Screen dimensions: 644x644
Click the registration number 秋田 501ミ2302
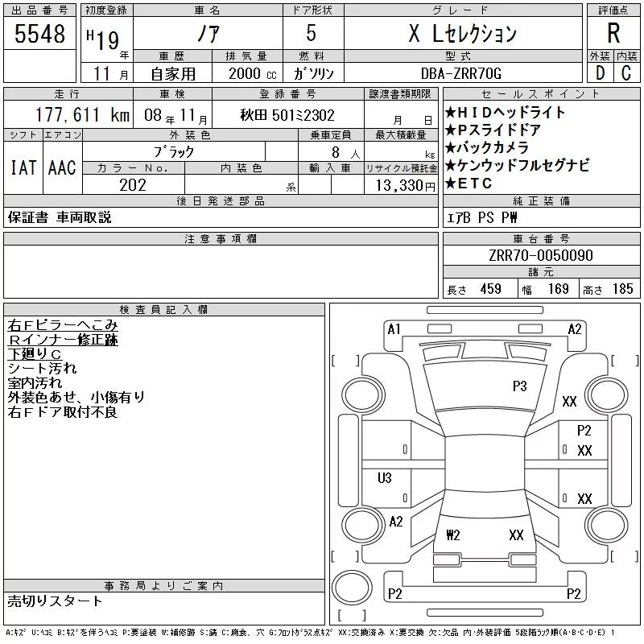287,115
